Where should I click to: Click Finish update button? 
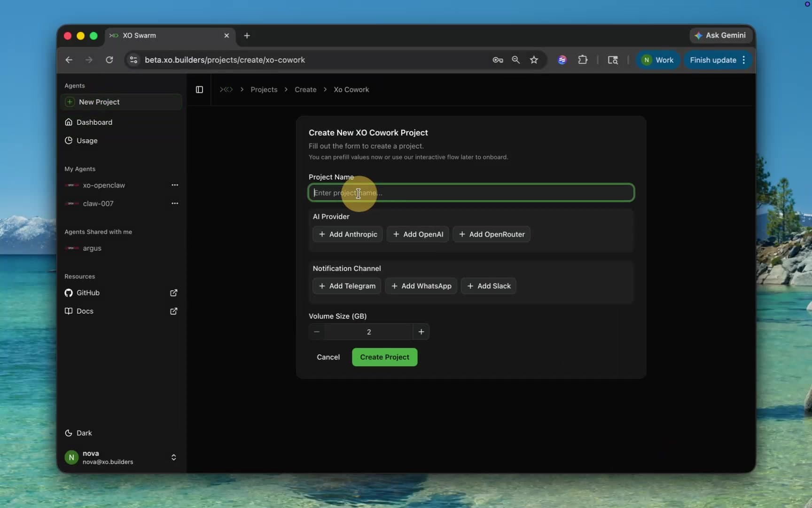point(713,60)
